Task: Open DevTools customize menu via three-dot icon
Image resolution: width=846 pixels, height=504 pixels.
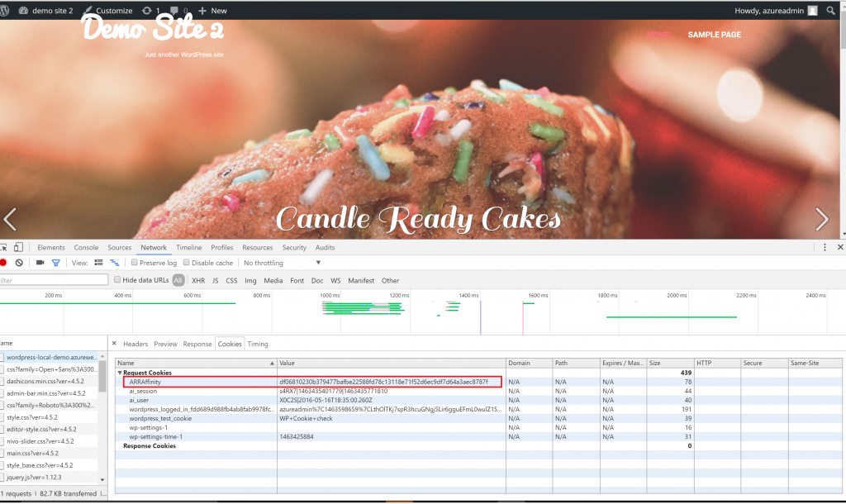Action: tap(824, 247)
